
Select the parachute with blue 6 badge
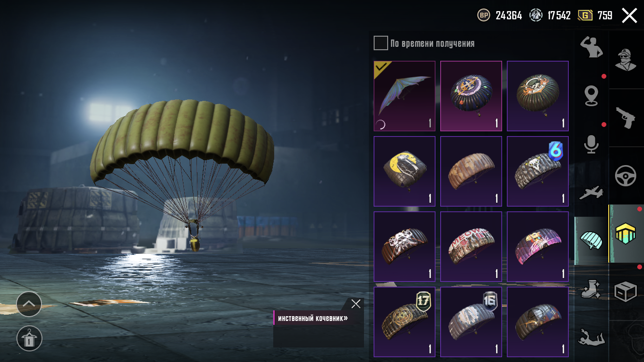point(538,171)
